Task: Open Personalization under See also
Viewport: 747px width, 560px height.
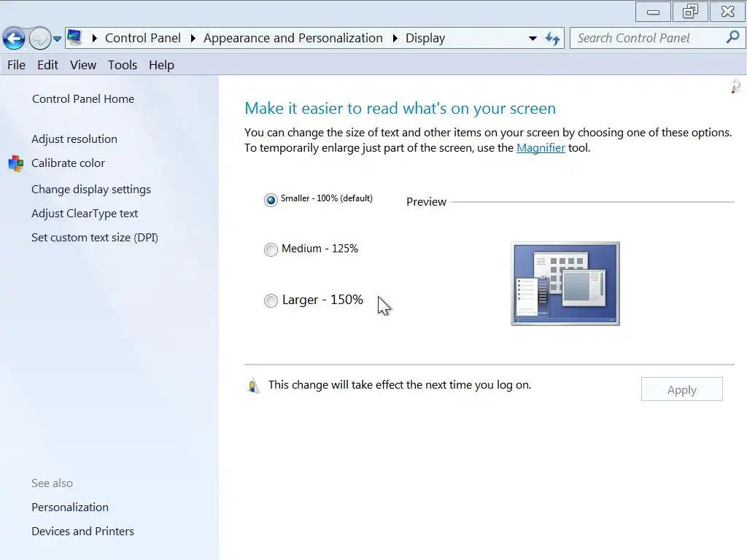Action: [x=70, y=507]
